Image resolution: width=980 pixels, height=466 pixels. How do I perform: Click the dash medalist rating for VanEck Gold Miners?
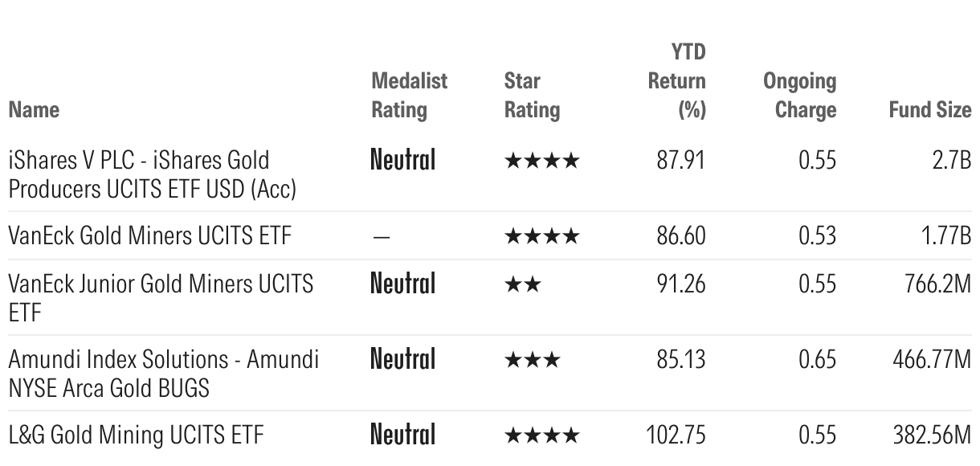click(382, 236)
